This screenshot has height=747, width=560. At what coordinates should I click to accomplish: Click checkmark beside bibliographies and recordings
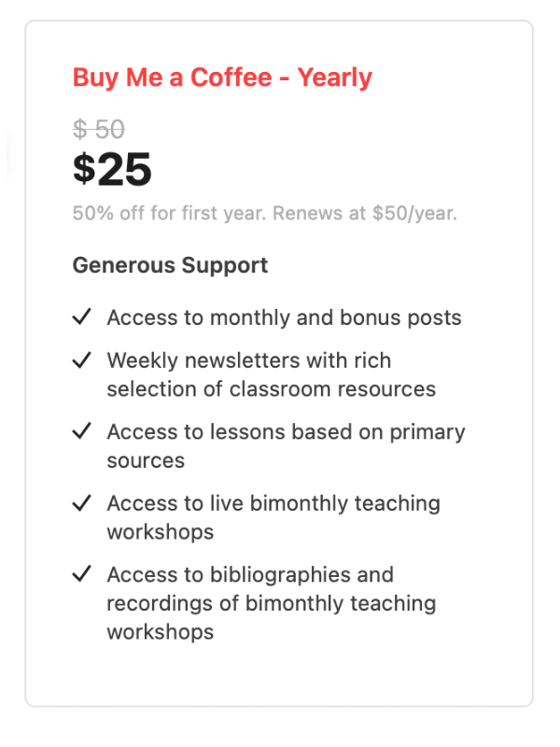coord(81,574)
